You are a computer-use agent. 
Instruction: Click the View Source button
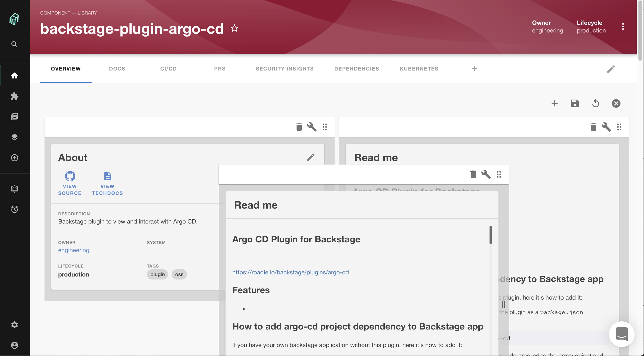tap(70, 184)
